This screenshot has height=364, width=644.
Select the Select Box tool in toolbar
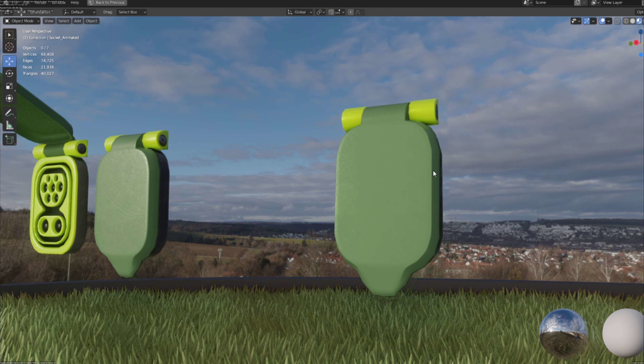tap(9, 35)
